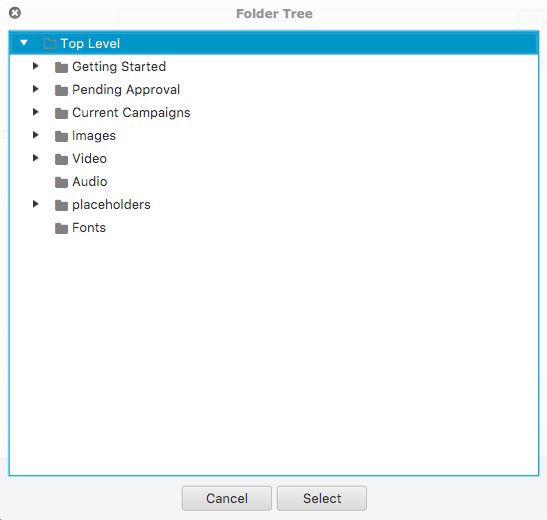Expand the Images folder arrow
Image resolution: width=547 pixels, height=520 pixels.
coord(35,135)
